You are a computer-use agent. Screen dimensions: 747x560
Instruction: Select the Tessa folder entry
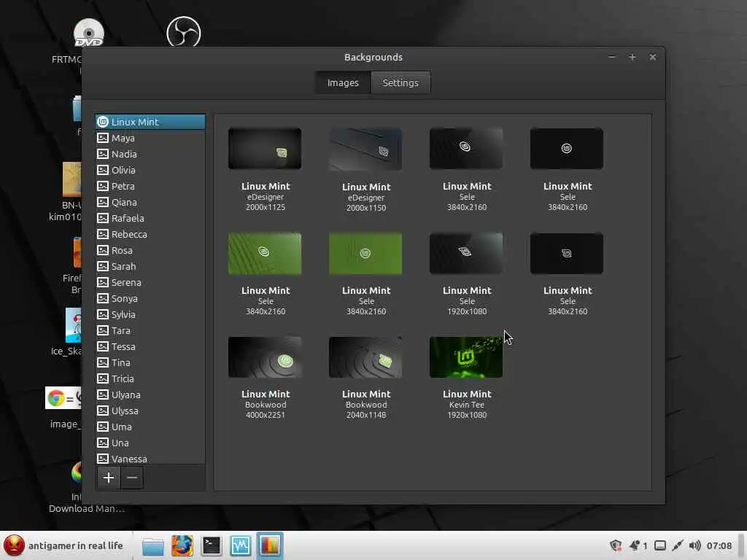click(150, 346)
